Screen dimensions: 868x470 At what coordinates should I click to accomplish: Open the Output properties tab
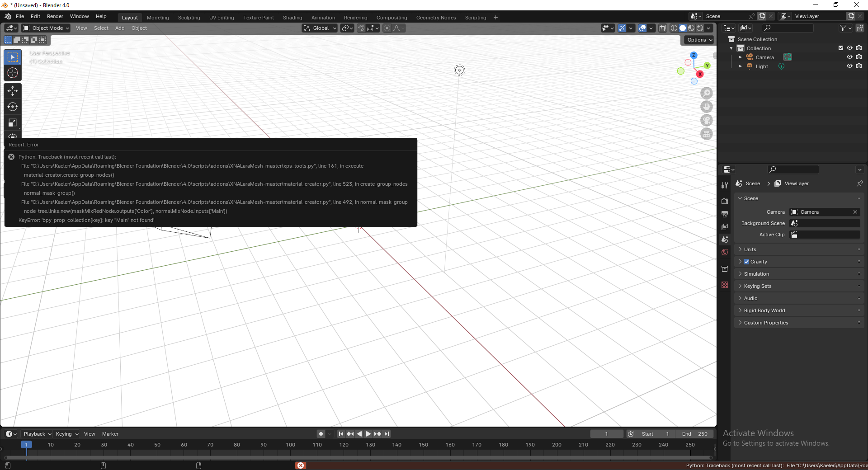click(724, 214)
